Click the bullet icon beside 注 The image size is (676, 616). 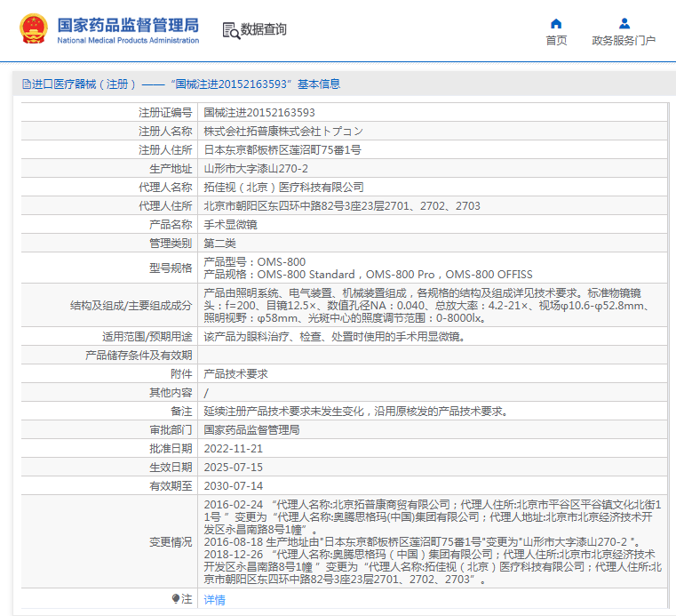(x=176, y=599)
